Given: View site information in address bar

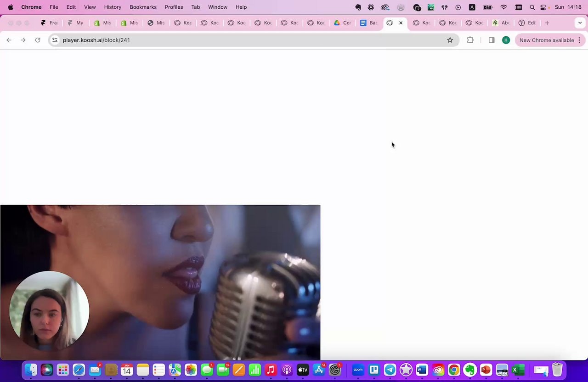Looking at the screenshot, I should coord(55,40).
